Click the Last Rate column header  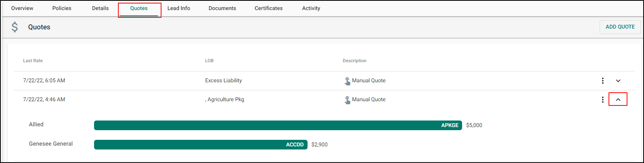(33, 61)
